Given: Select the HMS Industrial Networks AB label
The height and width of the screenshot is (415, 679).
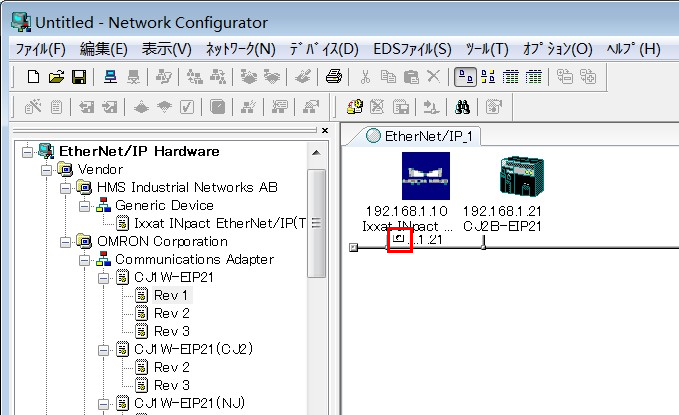Looking at the screenshot, I should (x=187, y=188).
